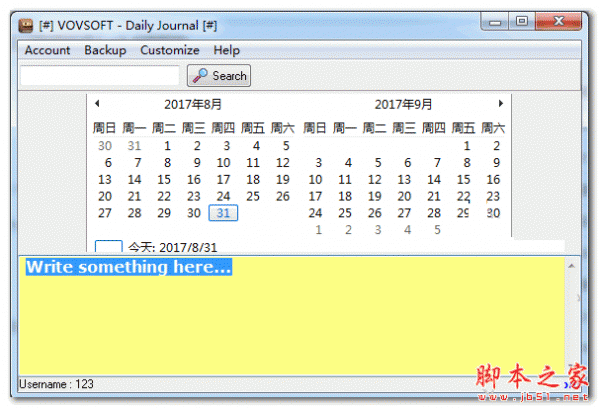Select greyed July 31 date
The image size is (600, 408).
click(x=134, y=146)
